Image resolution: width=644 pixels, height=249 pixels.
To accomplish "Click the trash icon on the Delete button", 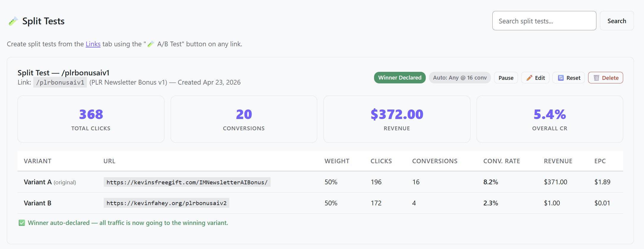I will [x=596, y=78].
